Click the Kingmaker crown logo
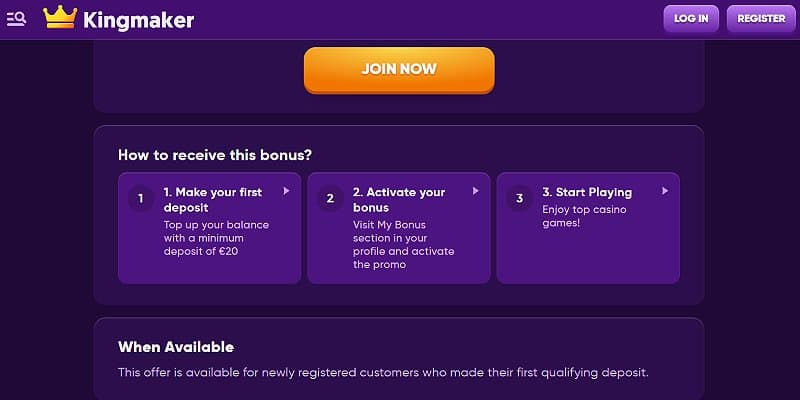The image size is (800, 400). coord(60,18)
